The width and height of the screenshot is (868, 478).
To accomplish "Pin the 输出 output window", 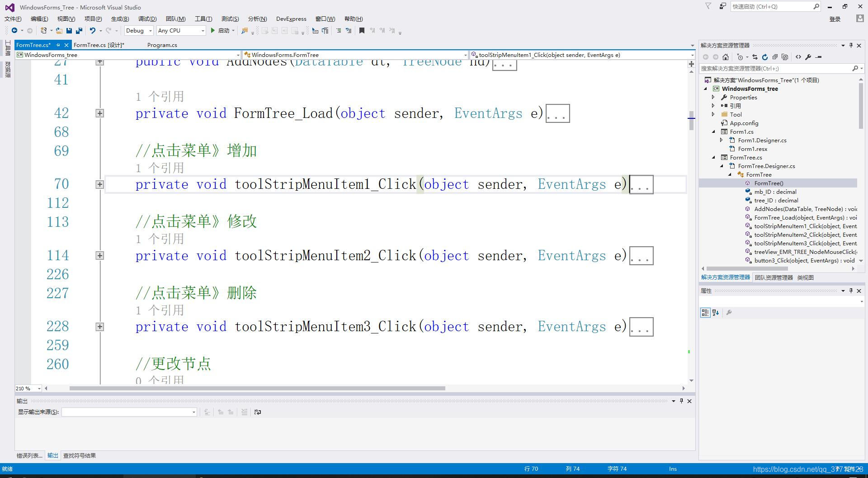I will [x=682, y=401].
